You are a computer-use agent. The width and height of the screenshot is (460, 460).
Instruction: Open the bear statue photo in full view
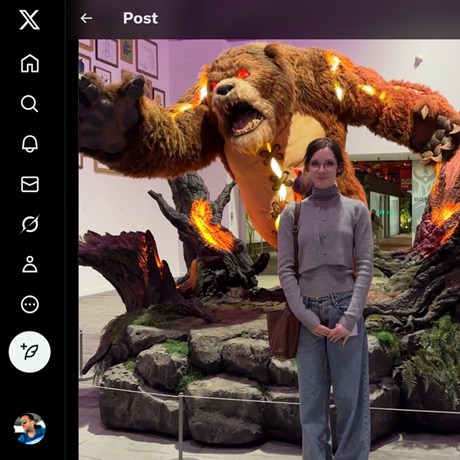point(269,249)
